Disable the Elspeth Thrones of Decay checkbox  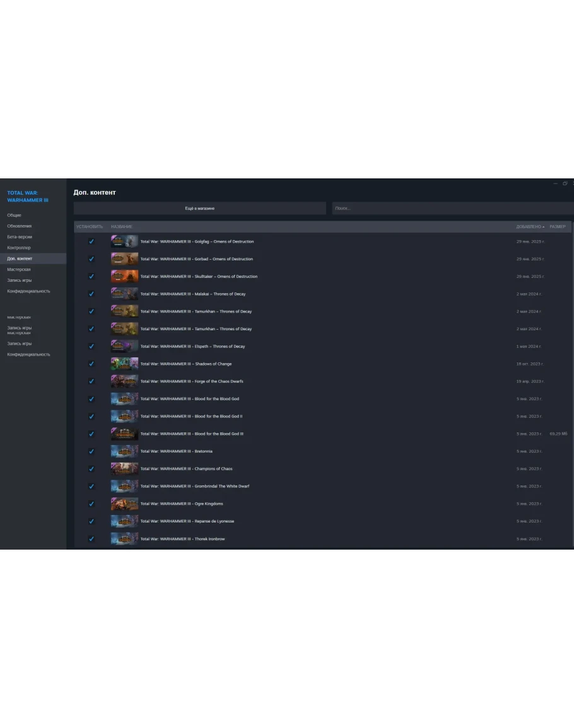point(91,346)
